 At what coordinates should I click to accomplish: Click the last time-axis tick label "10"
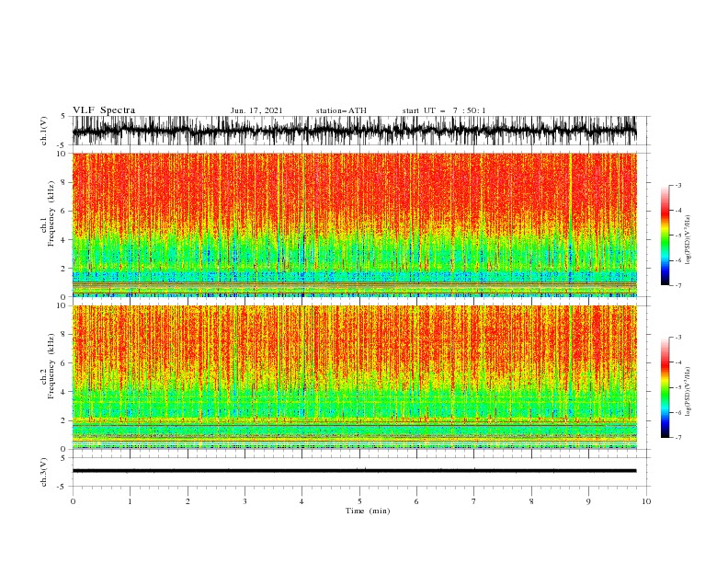pyautogui.click(x=646, y=501)
